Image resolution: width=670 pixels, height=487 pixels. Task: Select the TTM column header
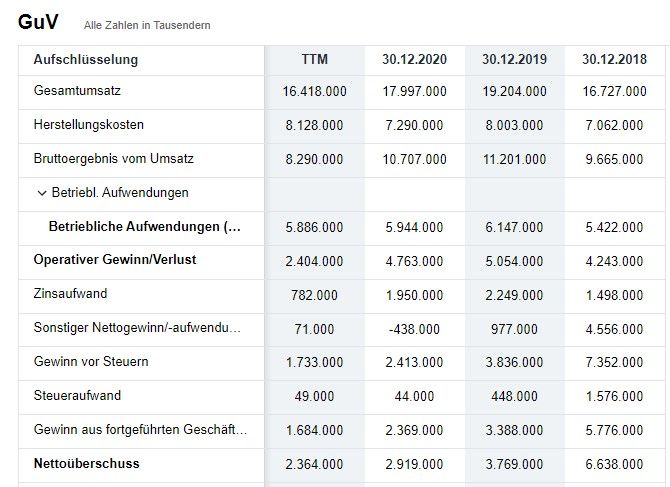[x=314, y=60]
